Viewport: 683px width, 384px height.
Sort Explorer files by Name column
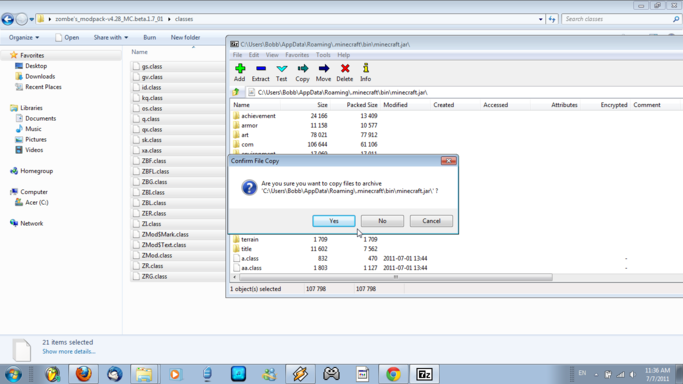pos(139,52)
